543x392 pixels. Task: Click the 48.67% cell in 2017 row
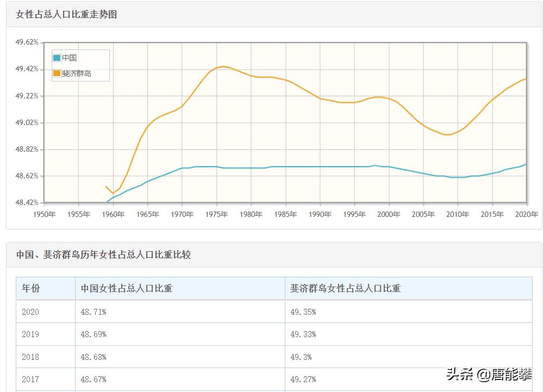coord(93,379)
